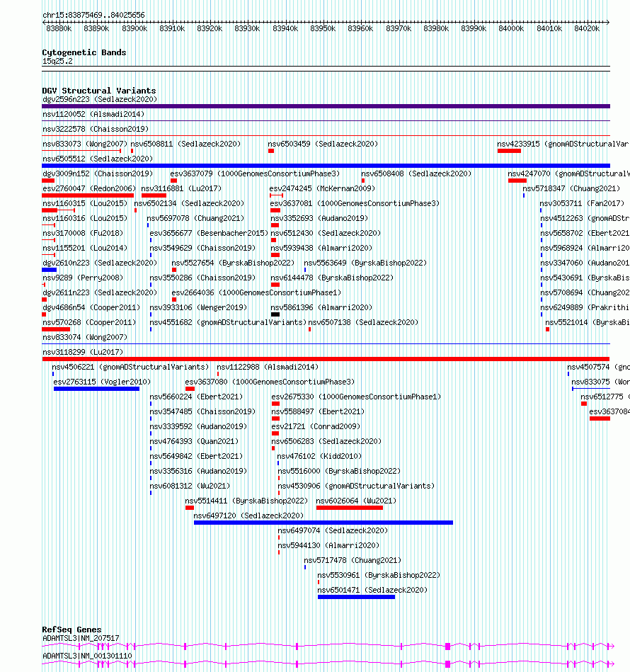Select the ADAMTSL3|NM_001301110 transcript label
630x672 pixels.
point(87,656)
